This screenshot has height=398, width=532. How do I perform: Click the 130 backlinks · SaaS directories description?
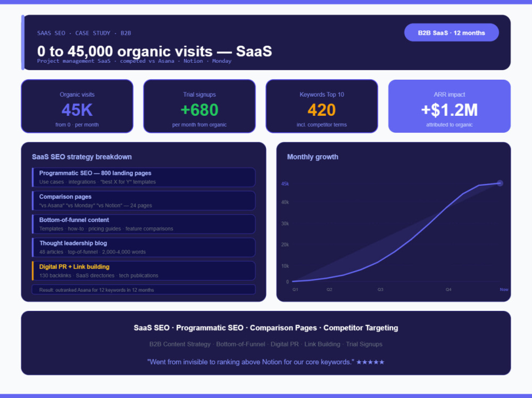coord(99,276)
